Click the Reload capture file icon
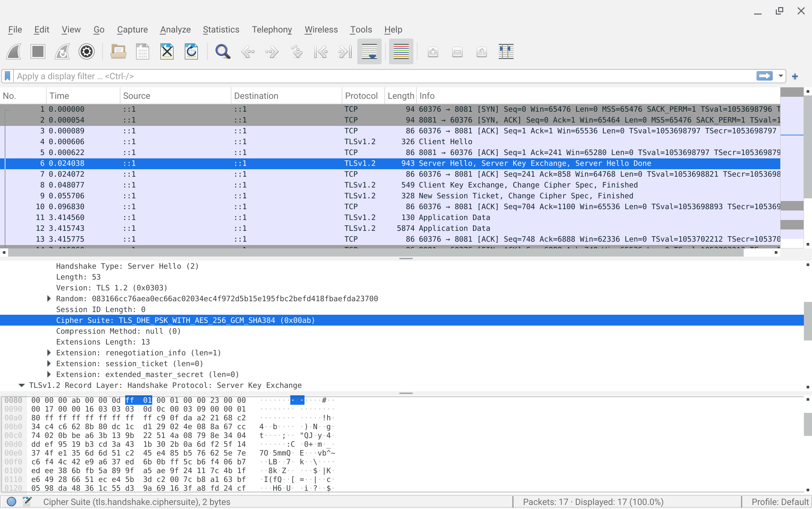 coord(191,52)
